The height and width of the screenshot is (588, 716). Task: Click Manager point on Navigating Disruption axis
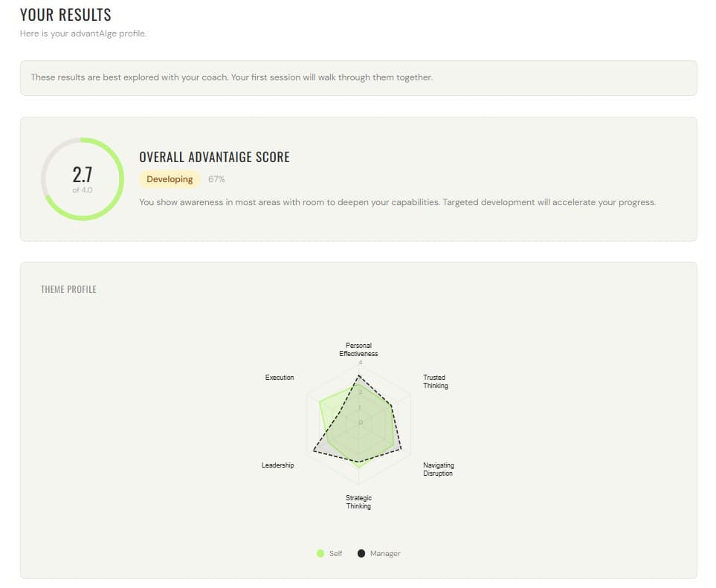(x=401, y=449)
